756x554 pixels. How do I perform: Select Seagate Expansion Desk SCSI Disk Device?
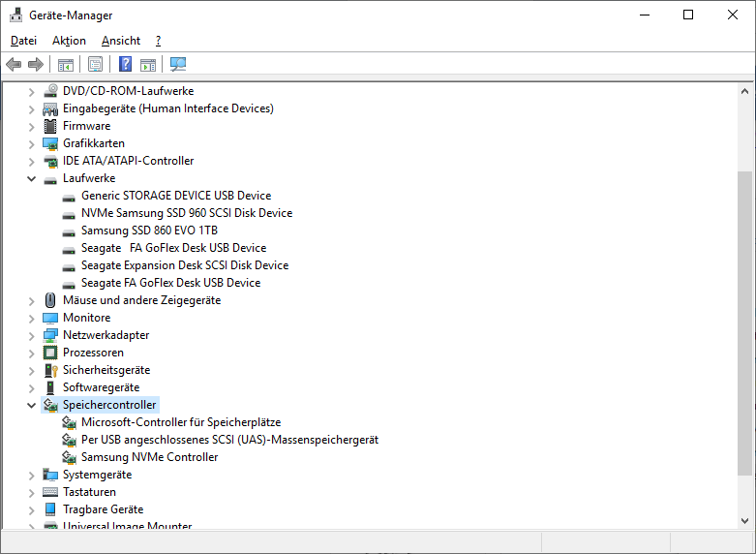coord(185,265)
